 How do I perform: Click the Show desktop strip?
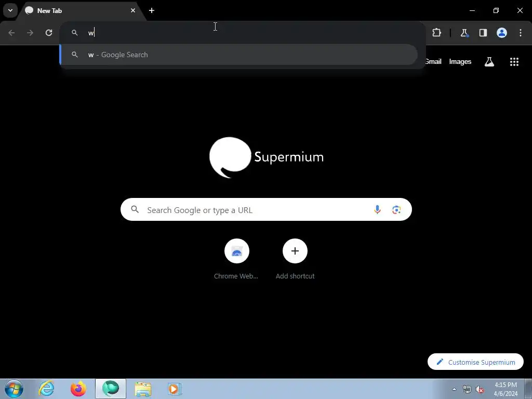point(528,389)
